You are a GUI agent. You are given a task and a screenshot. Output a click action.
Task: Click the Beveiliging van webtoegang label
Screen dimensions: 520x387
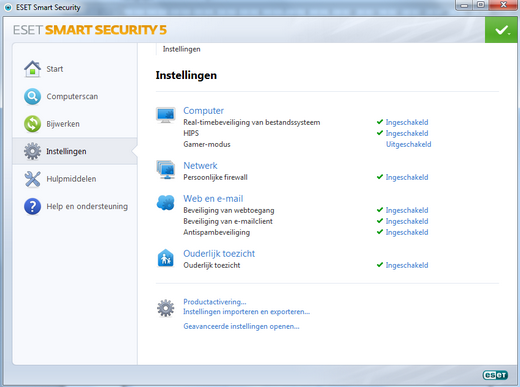pyautogui.click(x=229, y=210)
